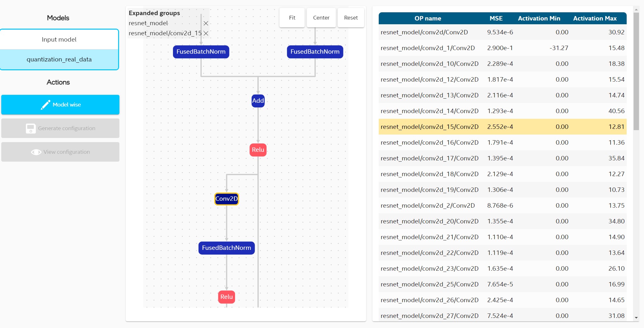Select row resnet_model/conv2d_12/Conv2D
The height and width of the screenshot is (328, 644).
pos(503,79)
